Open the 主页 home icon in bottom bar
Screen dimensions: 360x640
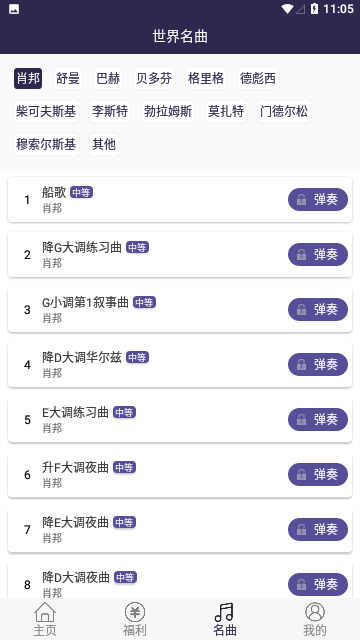pos(45,613)
